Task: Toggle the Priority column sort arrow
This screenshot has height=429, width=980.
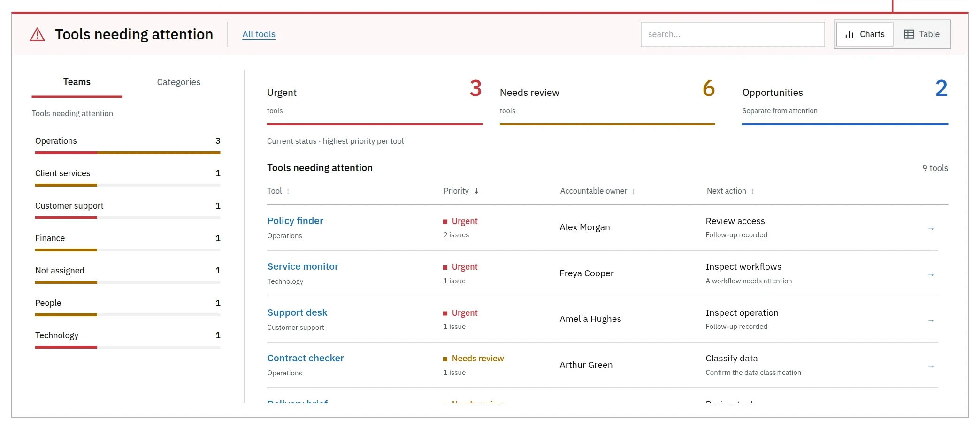Action: (x=476, y=191)
